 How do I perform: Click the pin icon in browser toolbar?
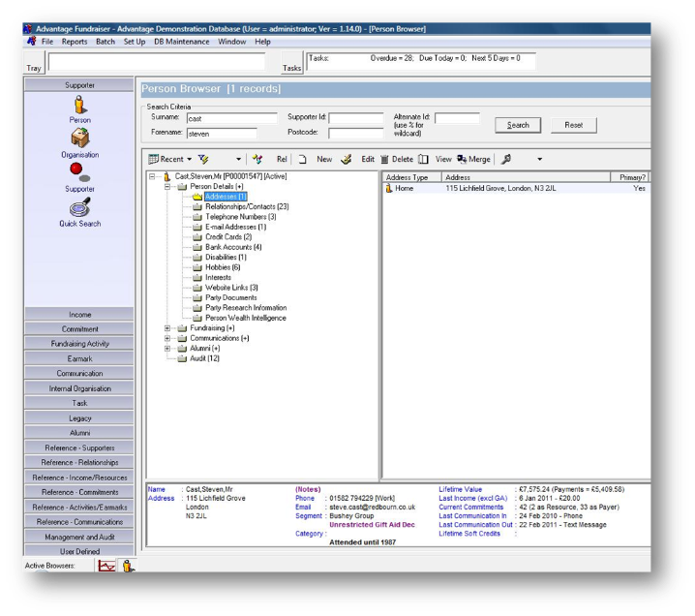coord(506,159)
